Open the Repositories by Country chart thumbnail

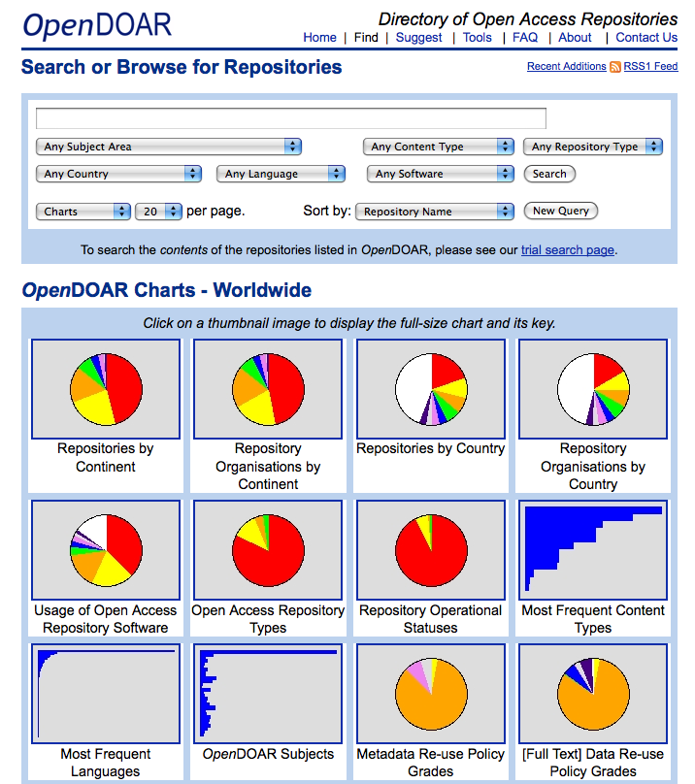coord(431,389)
